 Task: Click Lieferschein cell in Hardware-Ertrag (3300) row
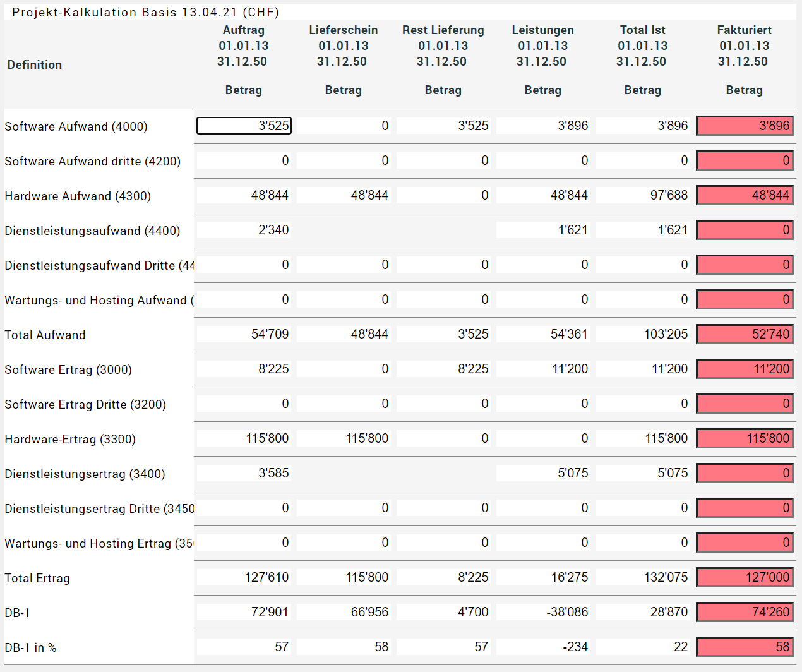344,438
